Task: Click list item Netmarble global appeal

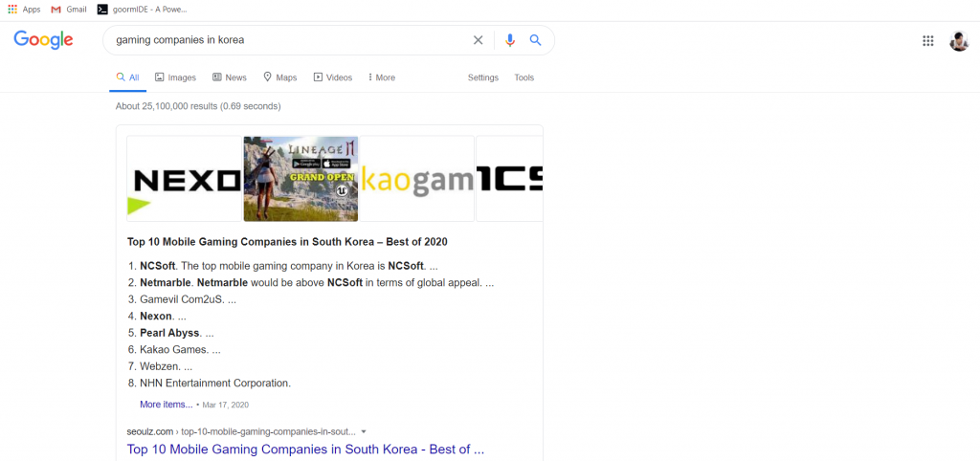Action: click(317, 282)
